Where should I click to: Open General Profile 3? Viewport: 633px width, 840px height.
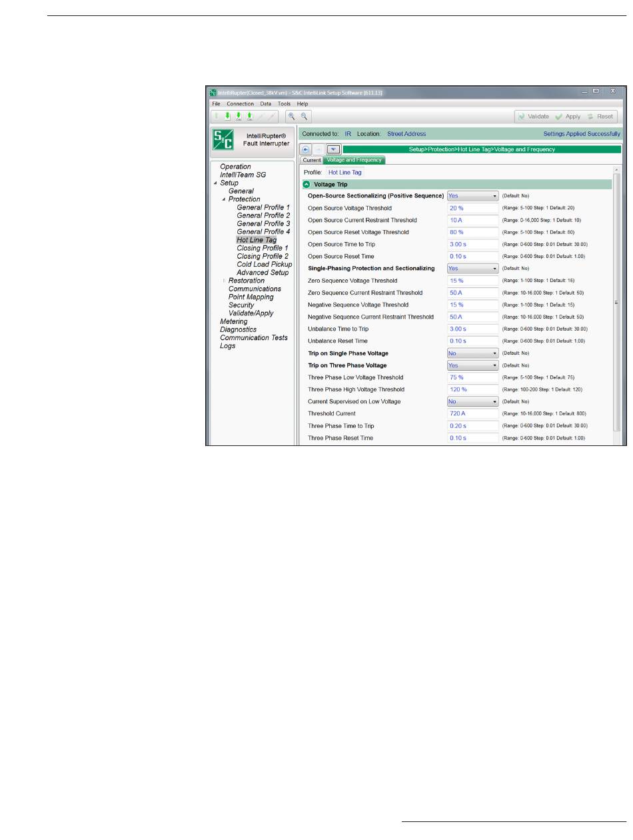click(x=263, y=223)
